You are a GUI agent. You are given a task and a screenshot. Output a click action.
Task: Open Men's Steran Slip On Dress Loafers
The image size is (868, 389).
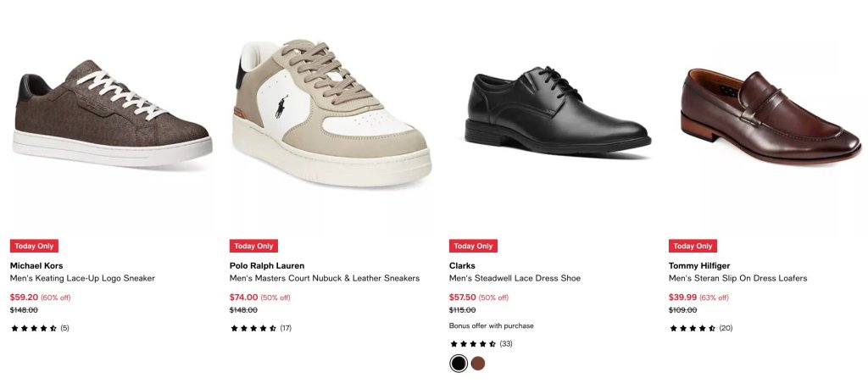pyautogui.click(x=738, y=278)
